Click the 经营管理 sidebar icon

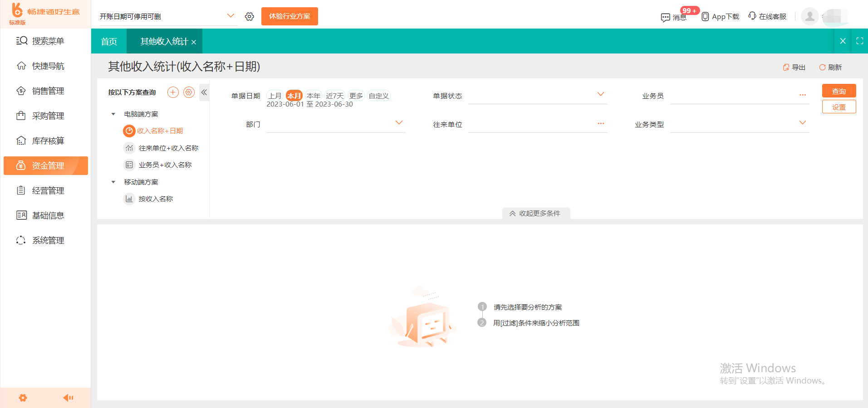coord(45,190)
